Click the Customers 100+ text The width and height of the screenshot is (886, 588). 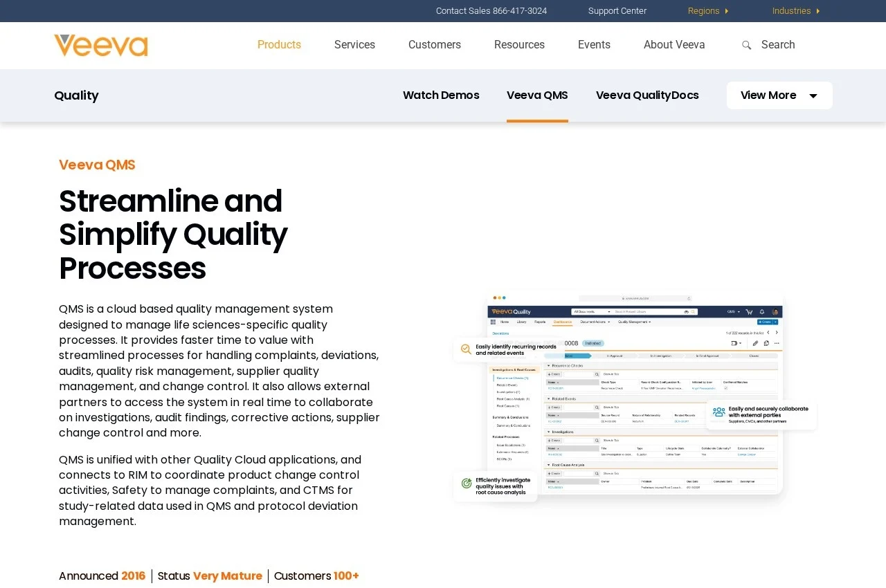pos(316,576)
